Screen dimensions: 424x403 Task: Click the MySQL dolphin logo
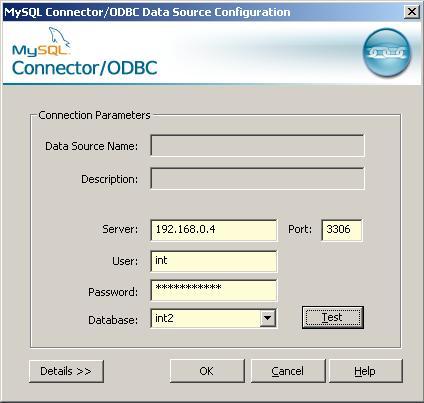(41, 42)
